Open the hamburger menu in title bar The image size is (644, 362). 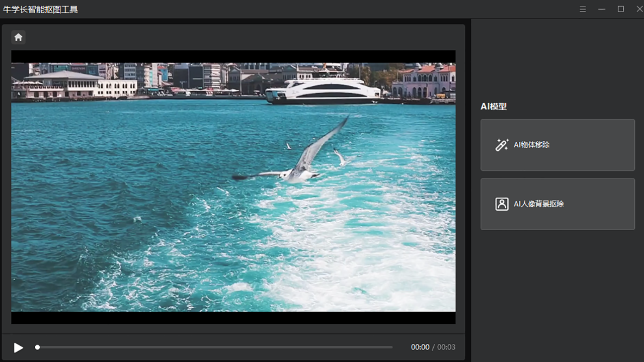click(x=583, y=9)
